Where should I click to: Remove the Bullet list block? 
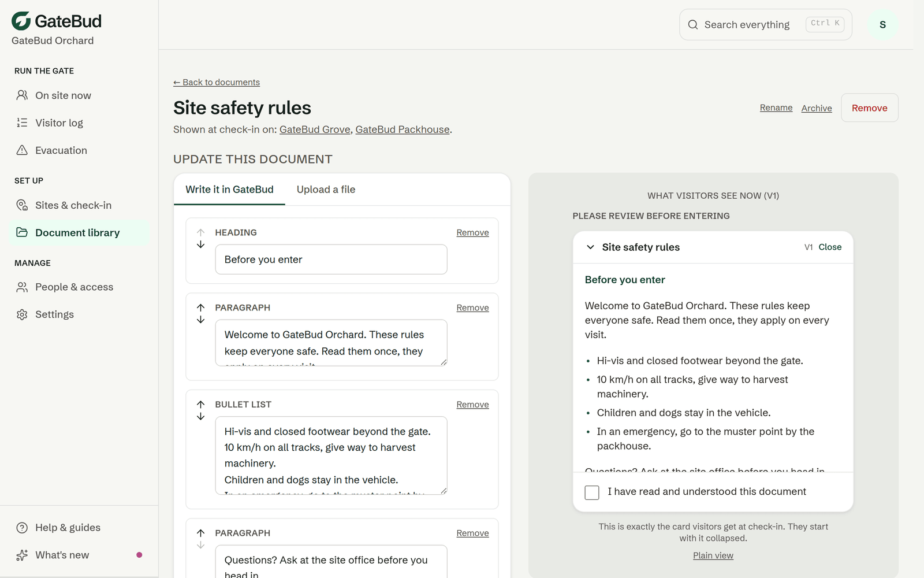pos(472,405)
